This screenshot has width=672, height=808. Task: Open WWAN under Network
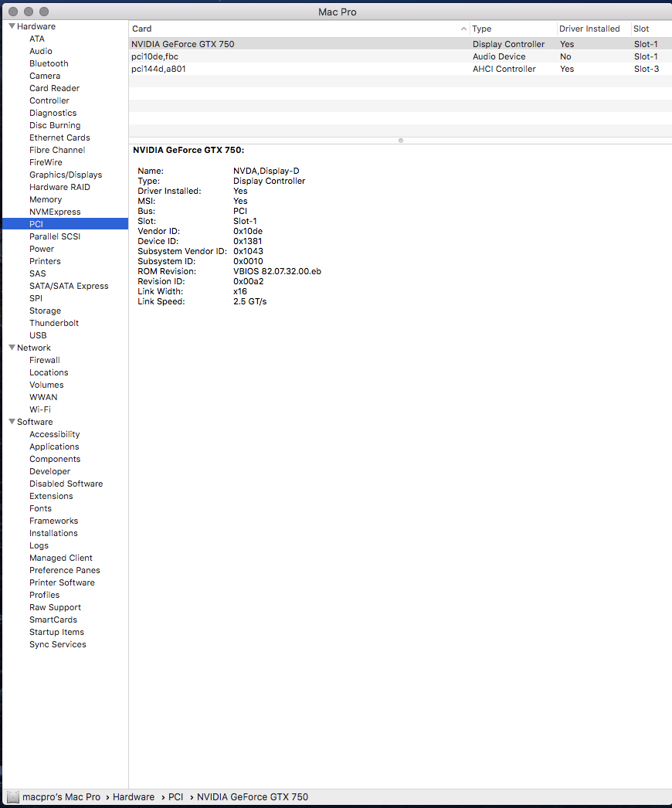43,397
